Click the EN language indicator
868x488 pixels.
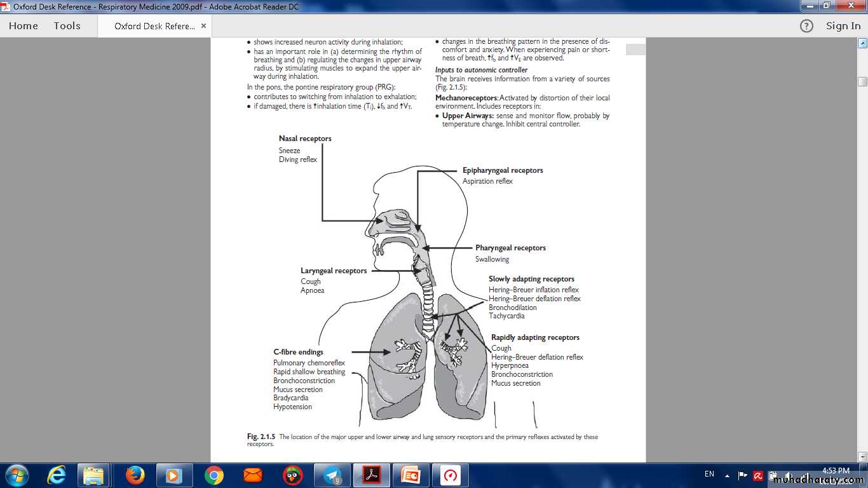709,474
